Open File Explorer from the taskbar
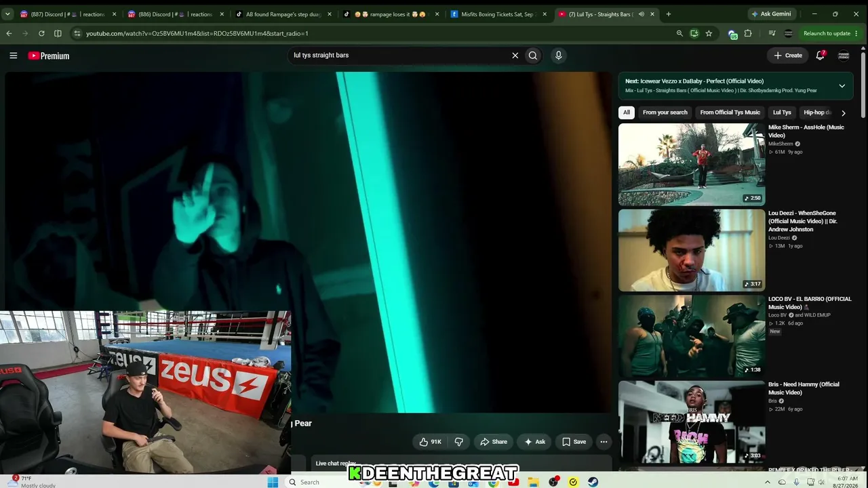Viewport: 868px width, 488px height. [534, 482]
